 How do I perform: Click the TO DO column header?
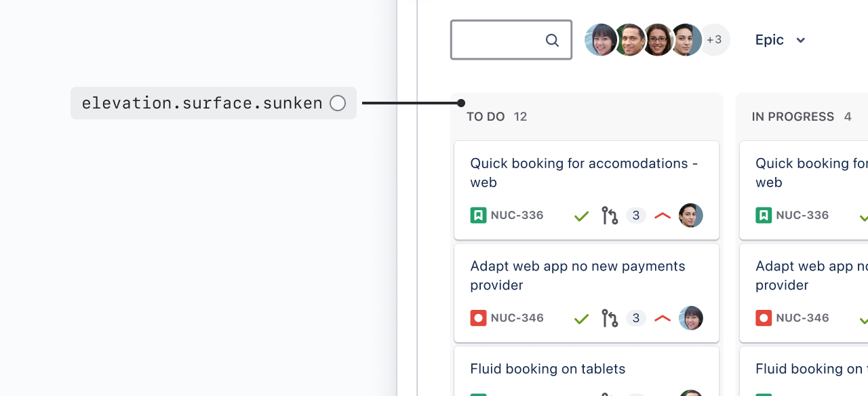click(x=486, y=117)
